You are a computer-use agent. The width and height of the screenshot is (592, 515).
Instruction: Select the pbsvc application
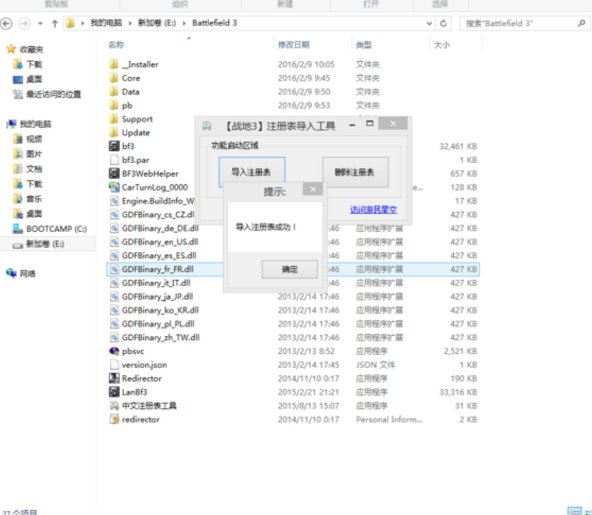133,351
